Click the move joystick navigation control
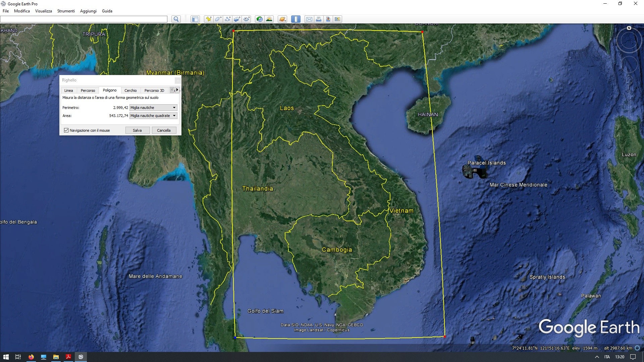Image resolution: width=644 pixels, height=362 pixels. click(x=629, y=64)
